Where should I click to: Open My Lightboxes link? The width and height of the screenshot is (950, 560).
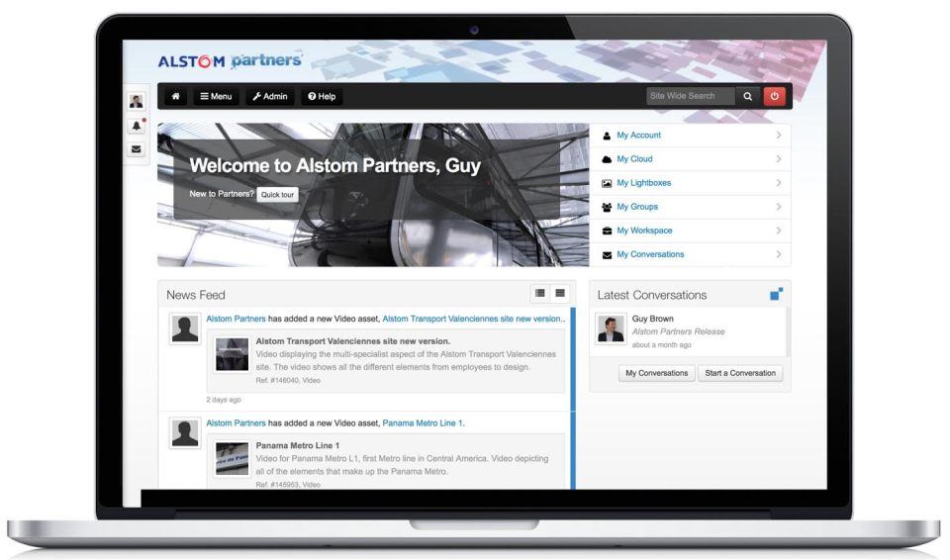(x=643, y=182)
